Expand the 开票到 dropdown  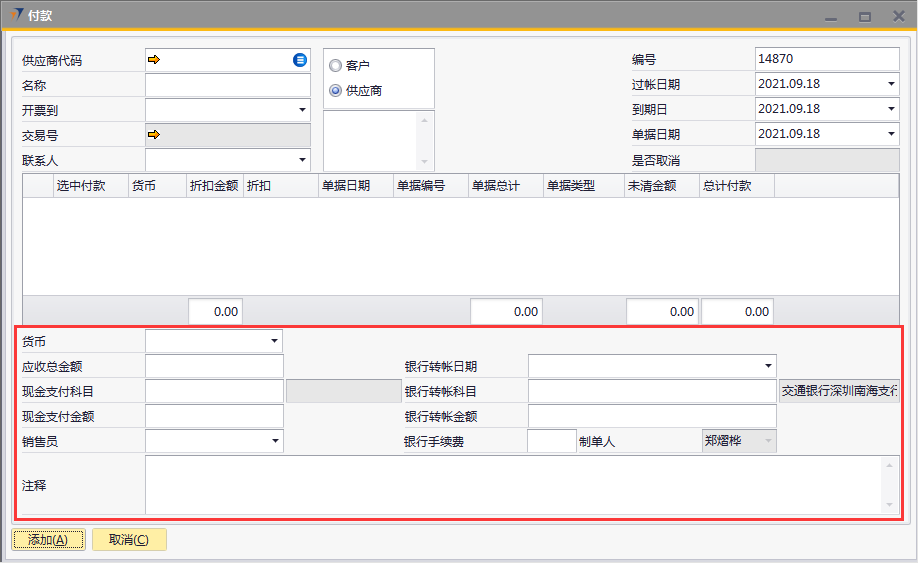coord(301,110)
